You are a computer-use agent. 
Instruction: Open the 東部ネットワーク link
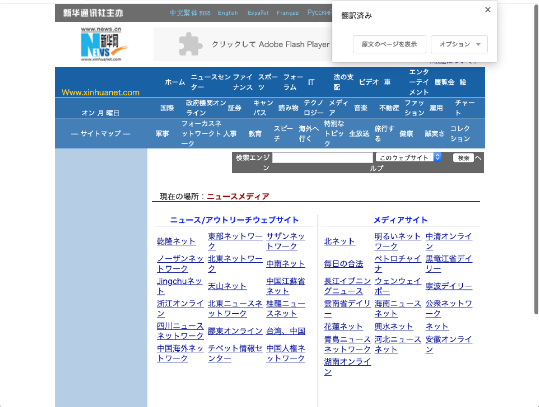235,241
